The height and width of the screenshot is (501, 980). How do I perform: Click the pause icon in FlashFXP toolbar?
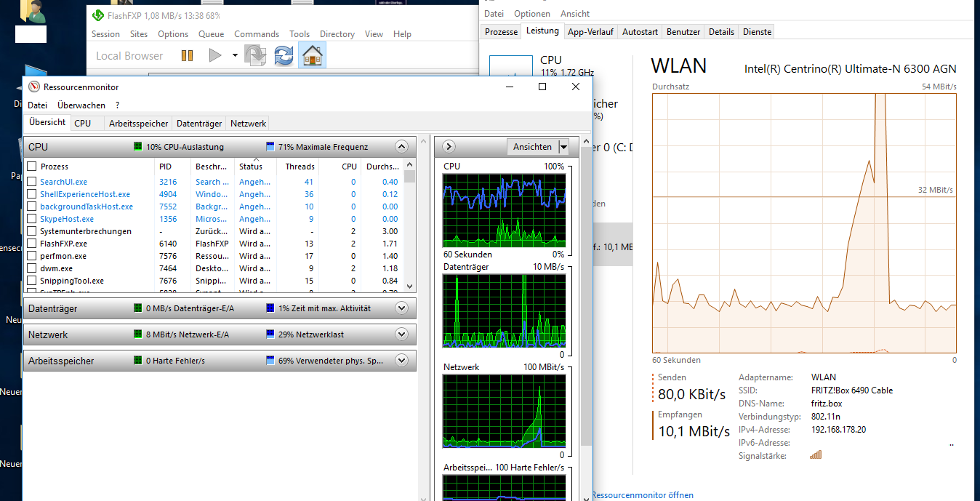[187, 55]
